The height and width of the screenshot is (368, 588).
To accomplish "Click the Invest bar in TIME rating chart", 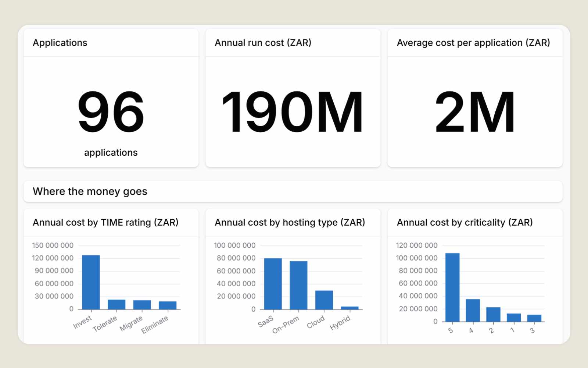I will point(91,282).
